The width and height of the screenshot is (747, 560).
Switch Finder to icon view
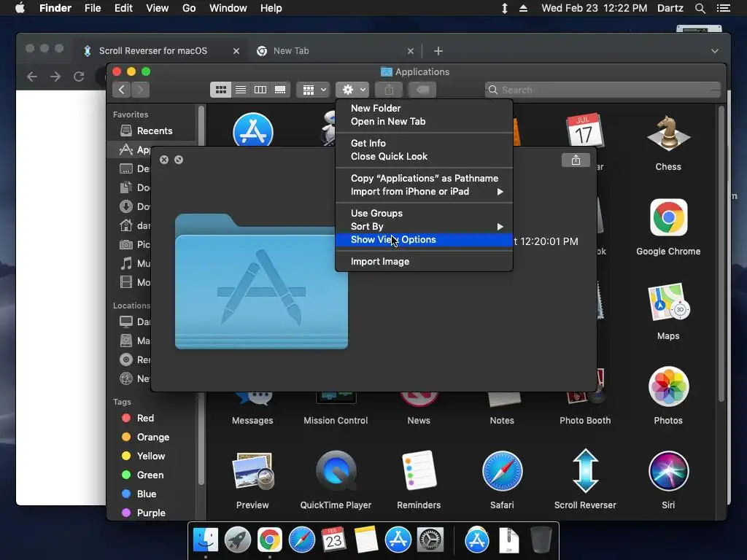[220, 90]
